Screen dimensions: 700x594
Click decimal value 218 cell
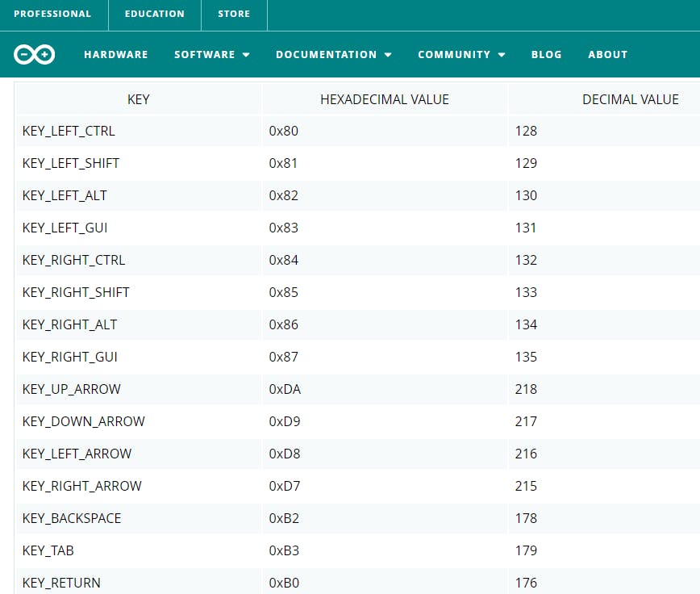coord(526,389)
